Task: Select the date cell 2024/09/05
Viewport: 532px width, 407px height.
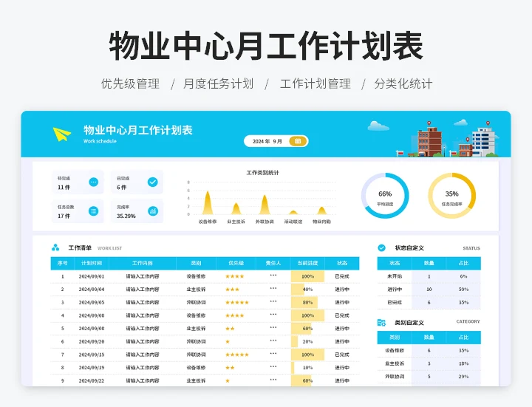Action: point(92,303)
